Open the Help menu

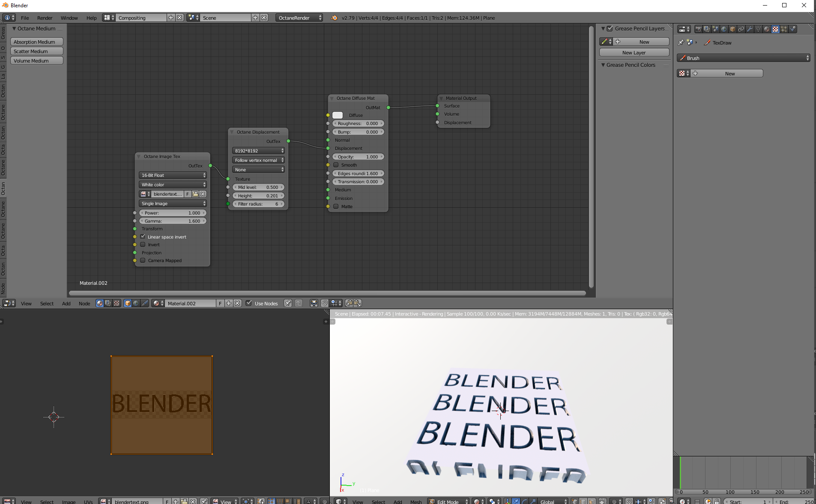coord(91,18)
